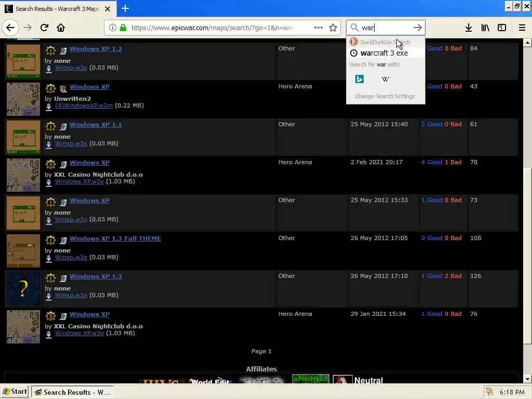Reload the current page
The height and width of the screenshot is (399, 532).
44,28
